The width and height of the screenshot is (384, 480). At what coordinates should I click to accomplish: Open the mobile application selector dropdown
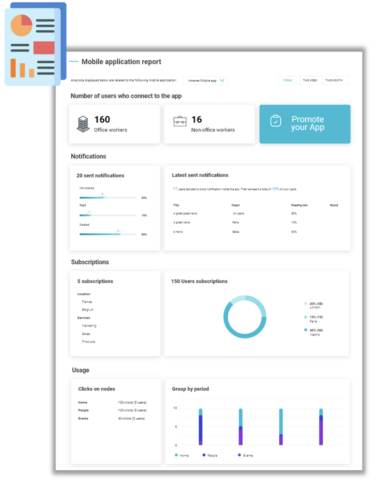[206, 80]
